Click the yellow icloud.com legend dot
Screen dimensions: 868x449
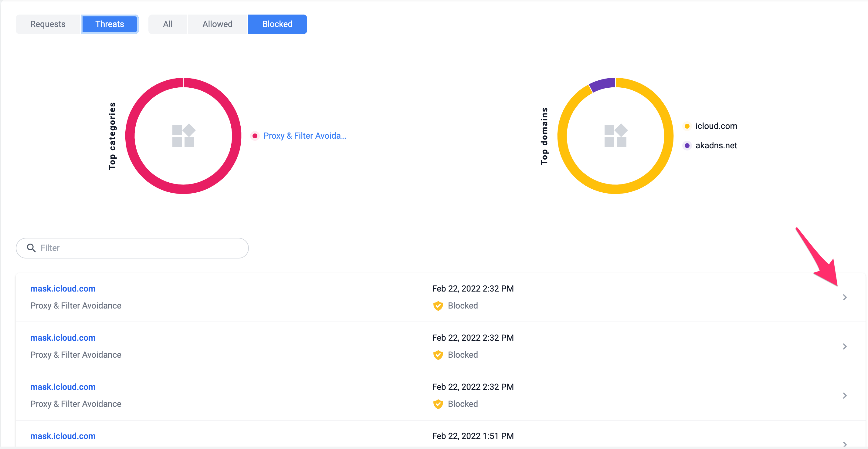point(687,126)
